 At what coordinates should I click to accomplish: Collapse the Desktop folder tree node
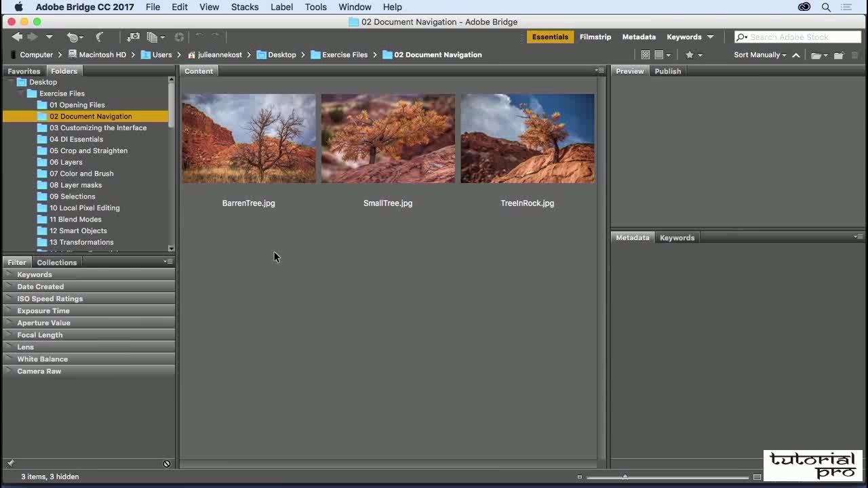(10, 82)
